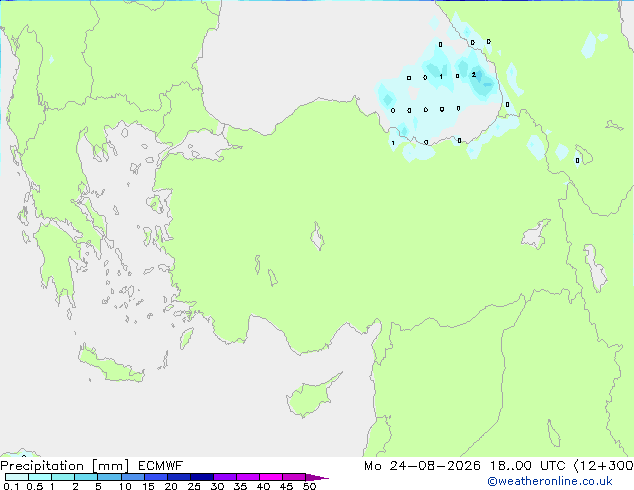
Task: Click the 'Precipitation [mm]' title text
Action: click(65, 466)
